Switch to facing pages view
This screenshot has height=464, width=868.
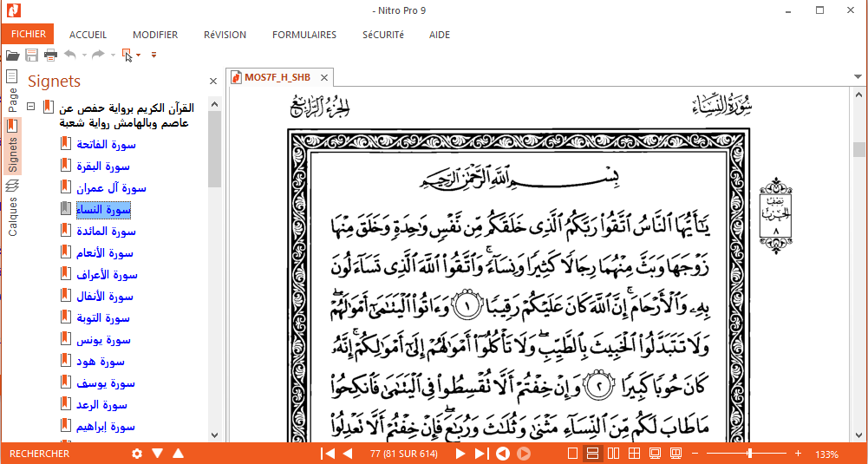tap(613, 454)
